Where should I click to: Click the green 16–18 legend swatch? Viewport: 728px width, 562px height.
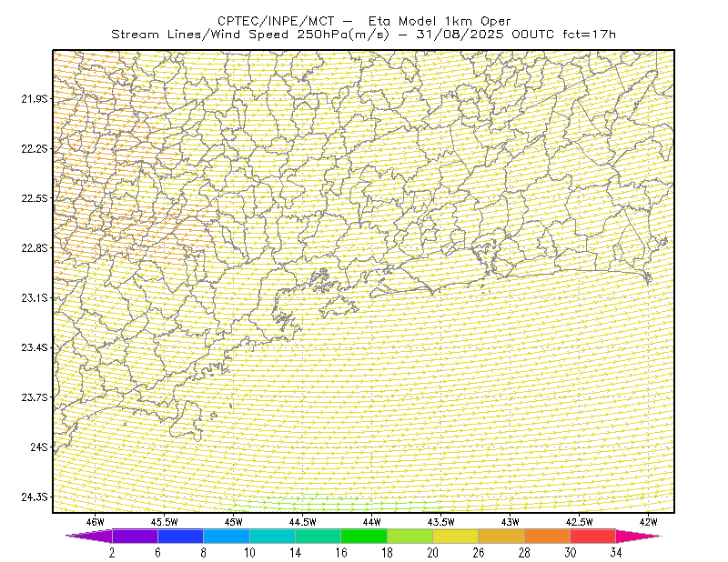pos(364,536)
